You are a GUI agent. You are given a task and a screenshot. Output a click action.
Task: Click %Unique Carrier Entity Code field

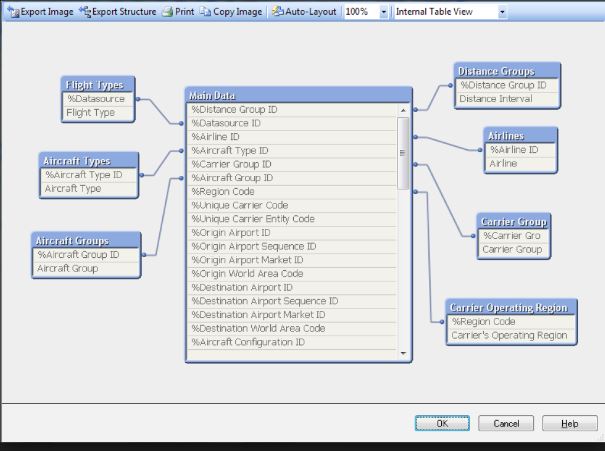292,219
